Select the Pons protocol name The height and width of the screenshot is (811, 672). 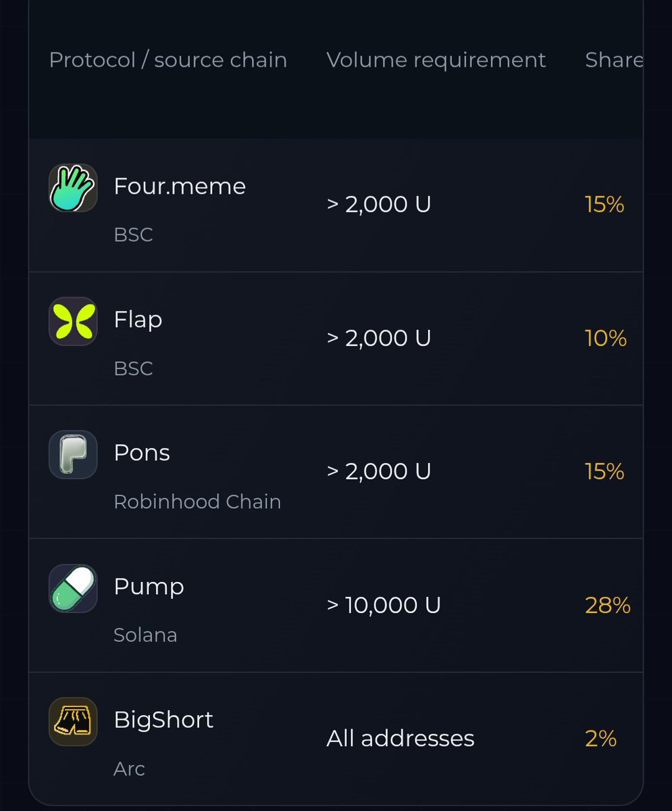point(142,452)
